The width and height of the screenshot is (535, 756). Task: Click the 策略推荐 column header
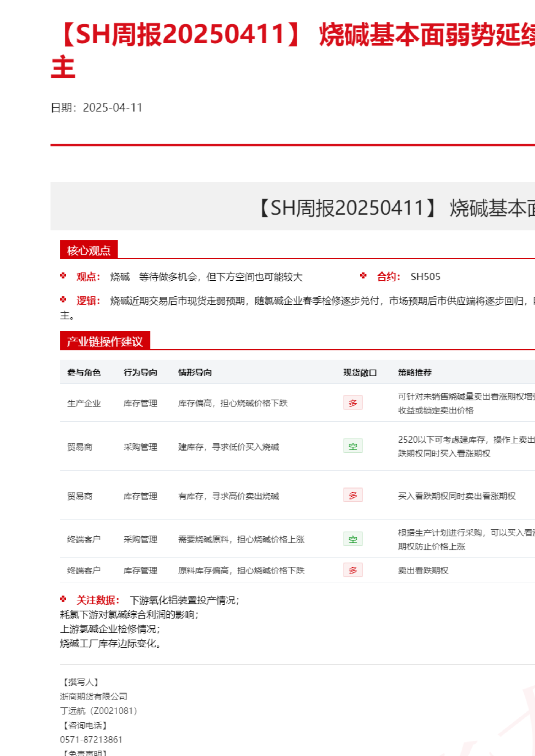tap(415, 373)
